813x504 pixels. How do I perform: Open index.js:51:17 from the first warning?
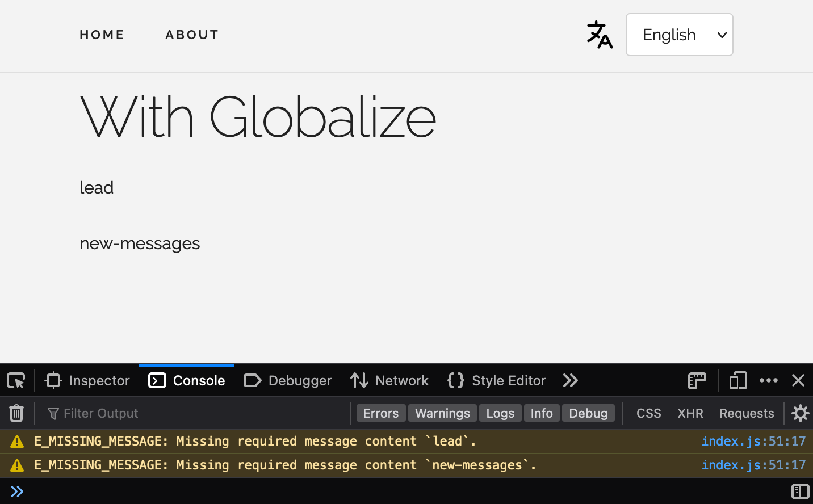click(753, 441)
